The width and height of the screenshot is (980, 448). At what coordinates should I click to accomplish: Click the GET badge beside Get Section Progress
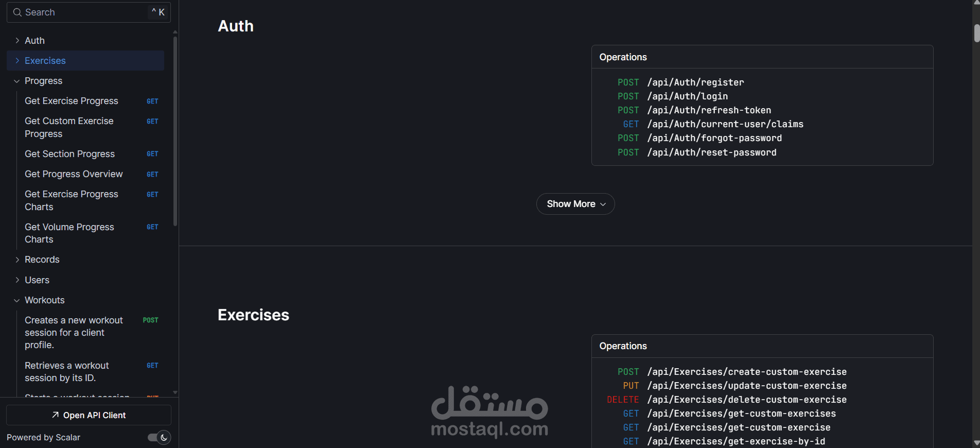(x=152, y=154)
